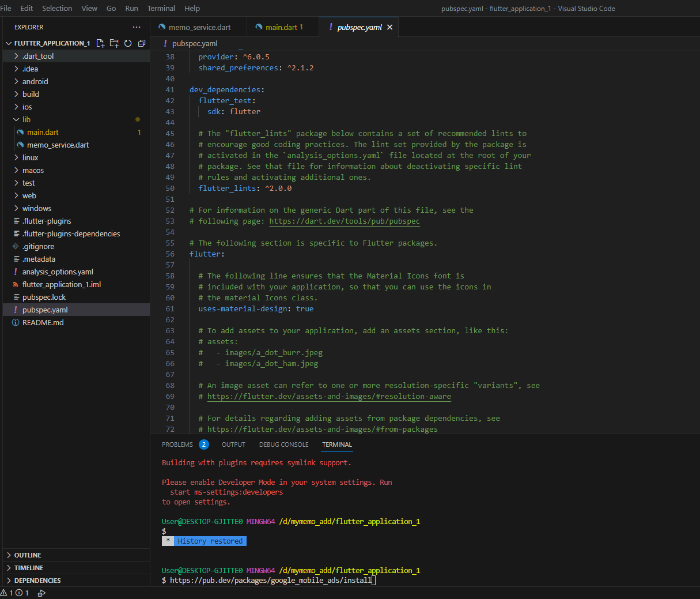Screen dimensions: 700x599
Task: Click the problems count badge showing 2
Action: 204,444
